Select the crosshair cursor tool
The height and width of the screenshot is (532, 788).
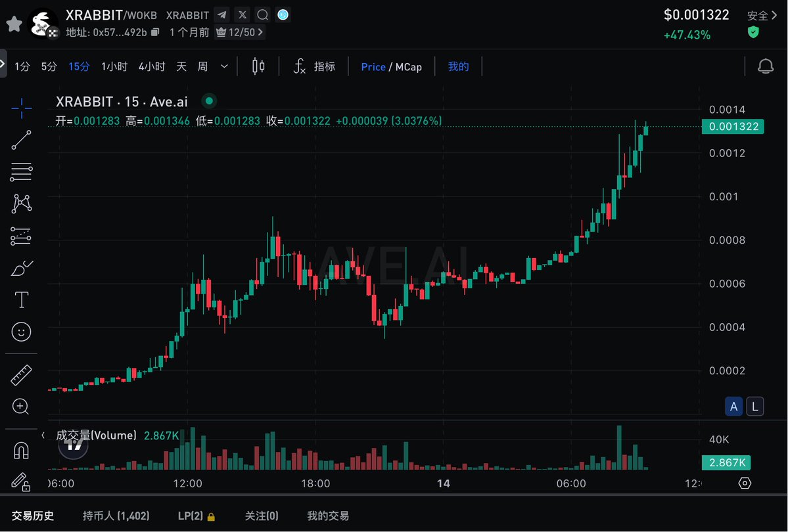click(x=21, y=108)
